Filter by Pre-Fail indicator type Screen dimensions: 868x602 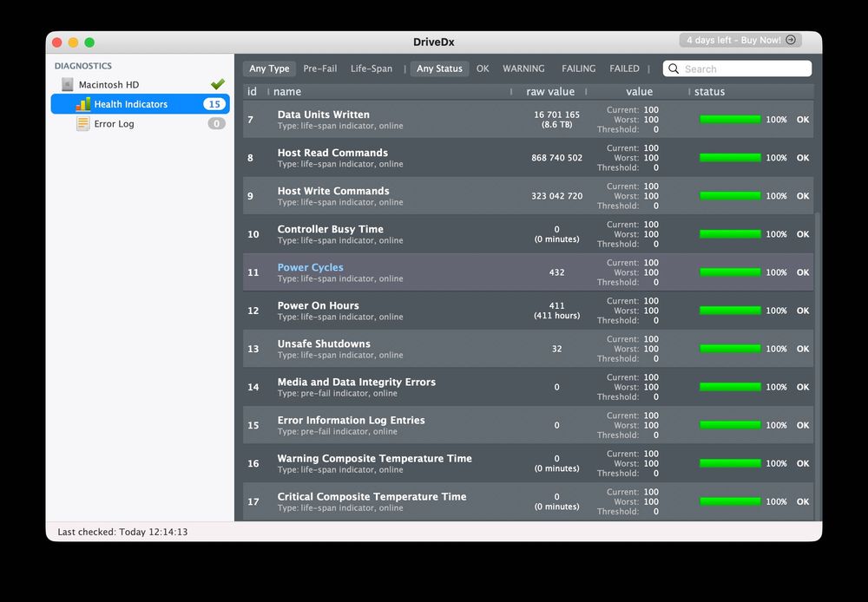click(x=320, y=69)
